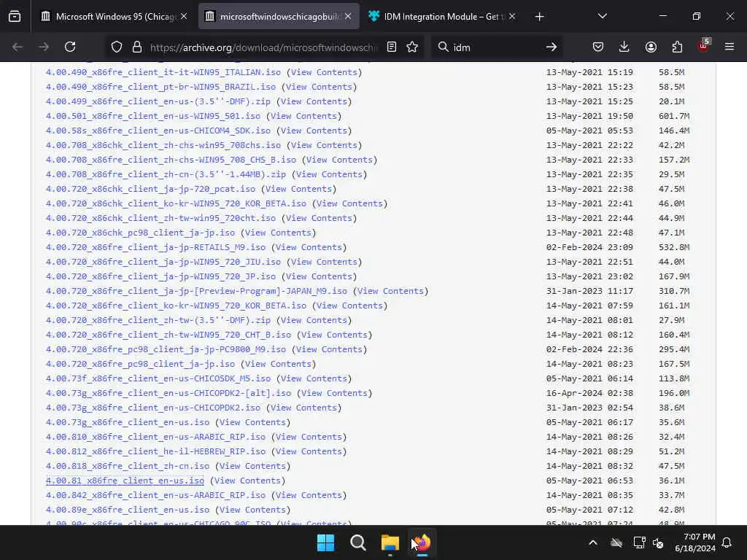The width and height of the screenshot is (747, 560).
Task: Download 4.00.490 WIN95_BRAZIL.iso
Action: coord(160,87)
